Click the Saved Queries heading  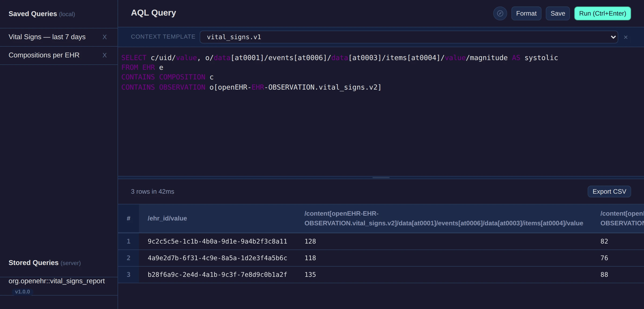42,14
